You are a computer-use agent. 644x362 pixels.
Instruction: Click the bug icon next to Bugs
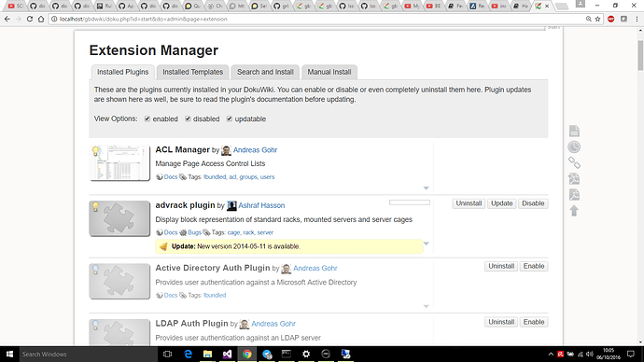pyautogui.click(x=183, y=232)
